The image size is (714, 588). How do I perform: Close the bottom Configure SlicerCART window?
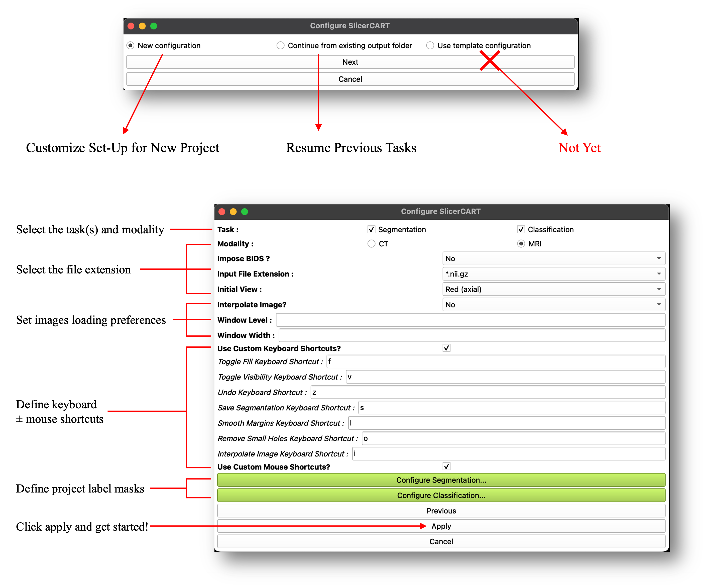tap(222, 212)
